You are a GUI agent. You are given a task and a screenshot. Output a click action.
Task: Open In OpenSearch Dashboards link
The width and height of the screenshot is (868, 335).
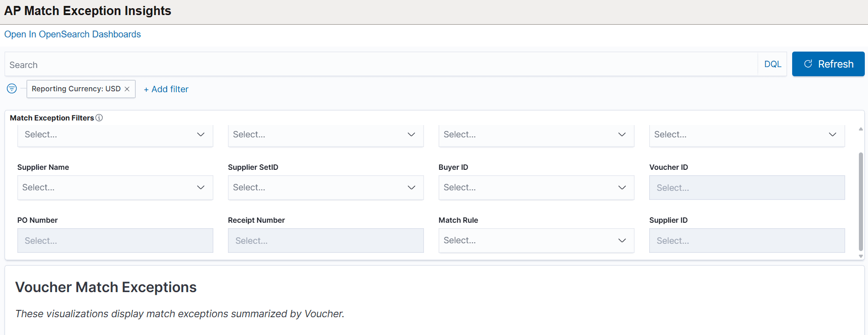coord(72,34)
